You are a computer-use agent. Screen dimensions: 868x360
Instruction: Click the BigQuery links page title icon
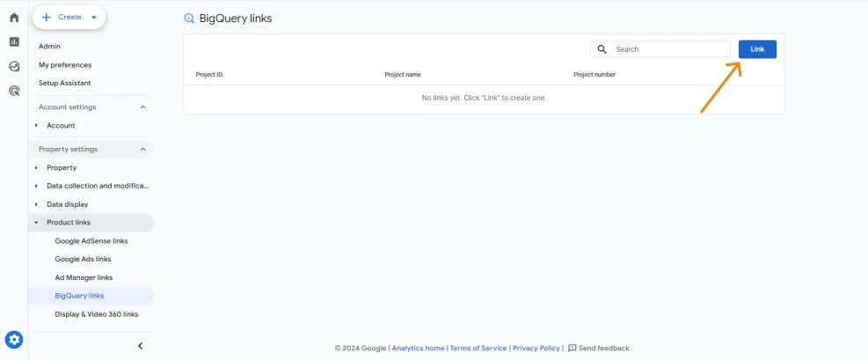[189, 18]
